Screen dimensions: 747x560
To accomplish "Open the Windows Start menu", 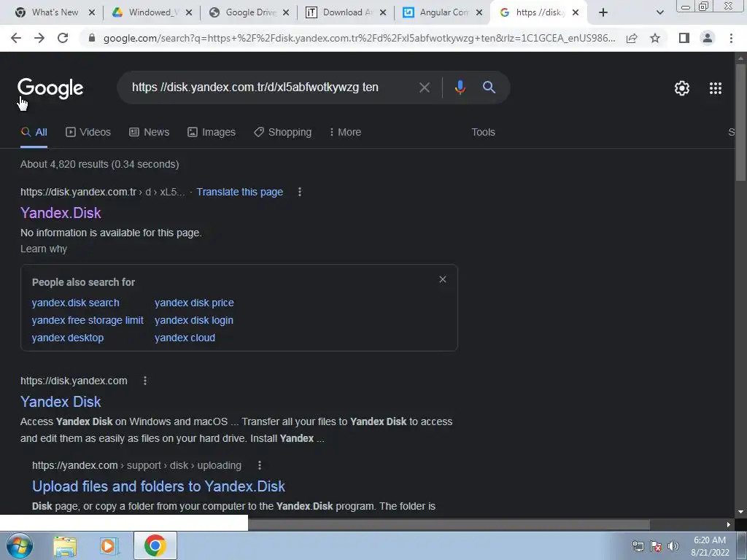I will coord(20,545).
